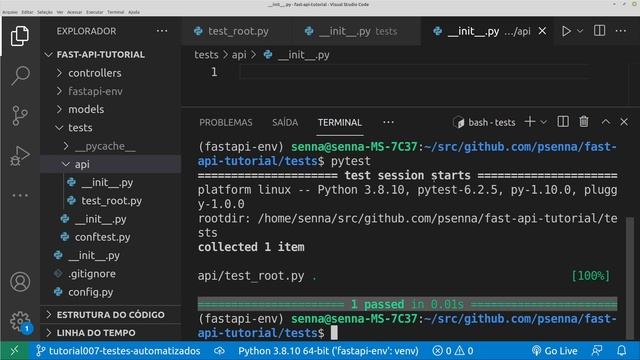Viewport: 640px width, 360px height.
Task: Open the Accounts icon
Action: coord(20,282)
